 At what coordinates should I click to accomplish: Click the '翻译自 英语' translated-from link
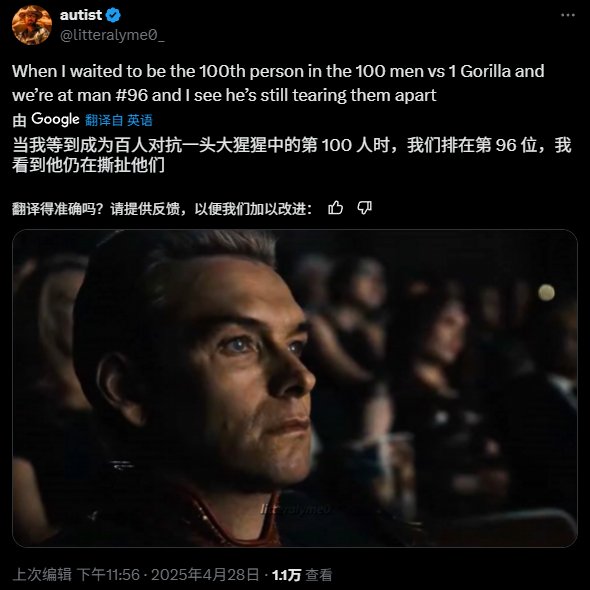pyautogui.click(x=119, y=120)
